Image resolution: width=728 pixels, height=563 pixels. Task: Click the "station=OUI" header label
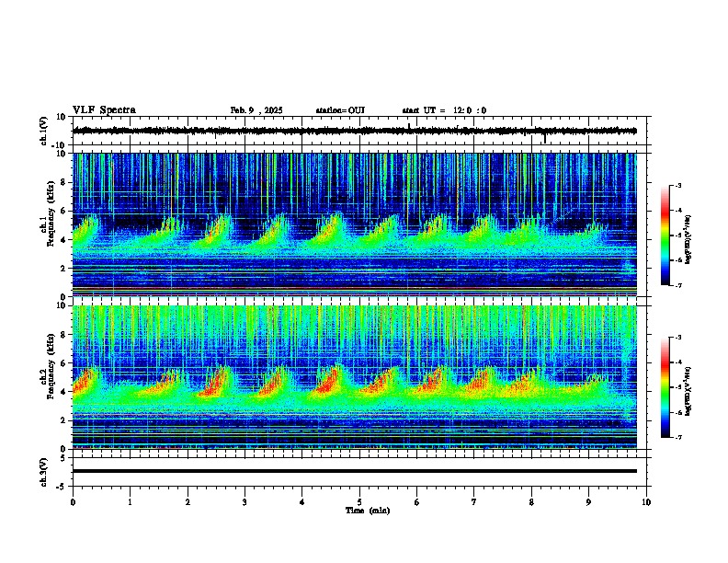tap(340, 110)
